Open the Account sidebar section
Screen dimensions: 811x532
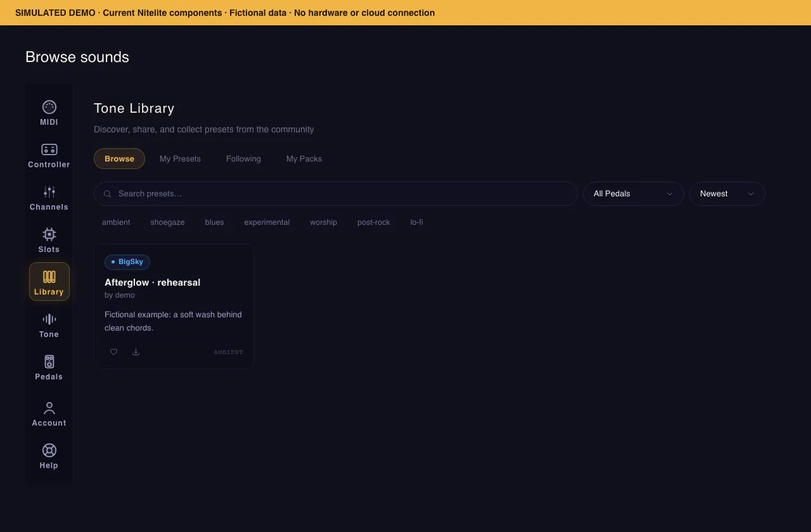(49, 414)
